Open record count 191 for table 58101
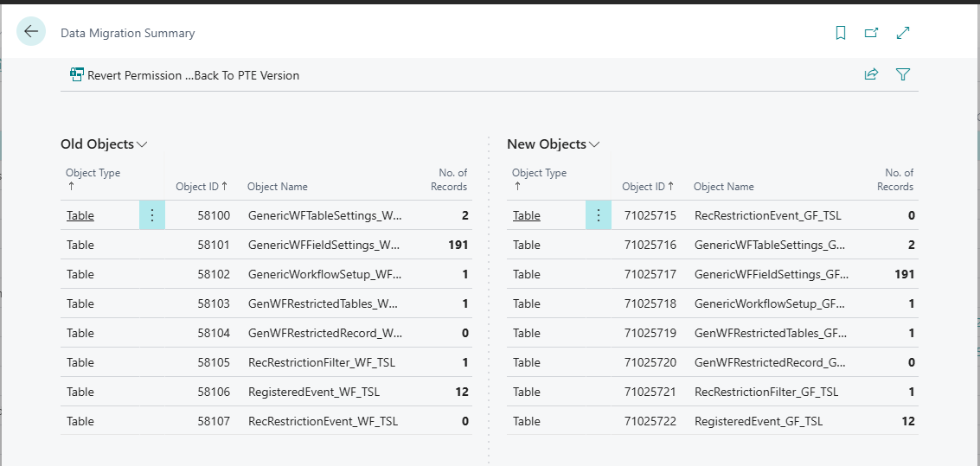Image resolution: width=980 pixels, height=466 pixels. [458, 245]
